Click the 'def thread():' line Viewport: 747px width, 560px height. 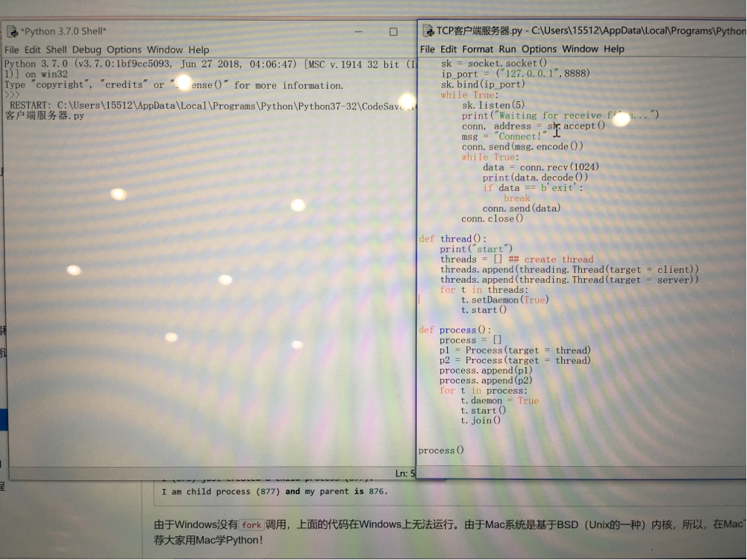tap(452, 239)
